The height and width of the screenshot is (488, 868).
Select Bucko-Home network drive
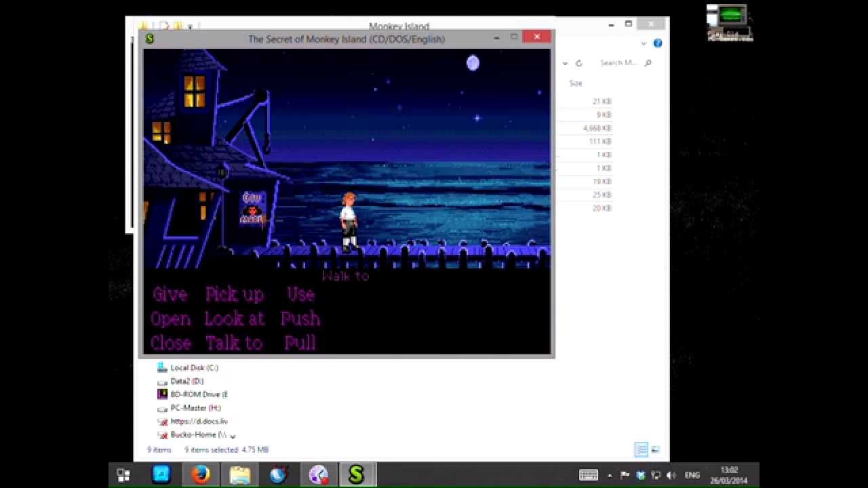198,435
